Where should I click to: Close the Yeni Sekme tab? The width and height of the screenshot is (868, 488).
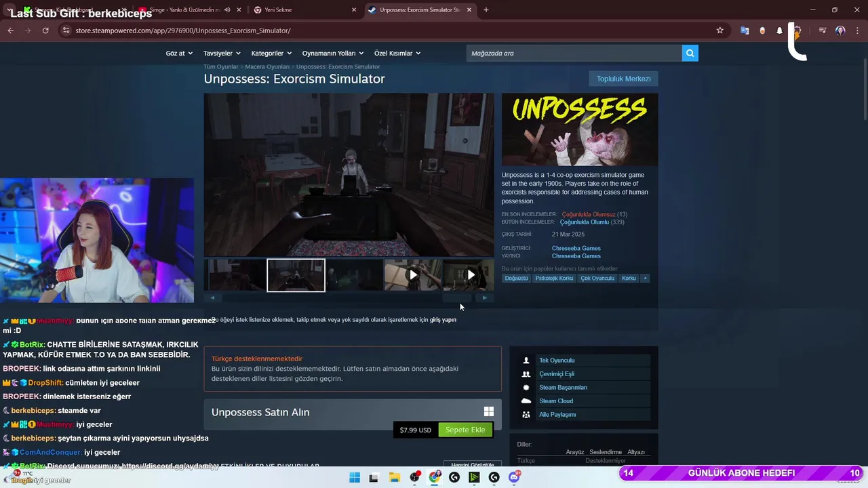[354, 9]
